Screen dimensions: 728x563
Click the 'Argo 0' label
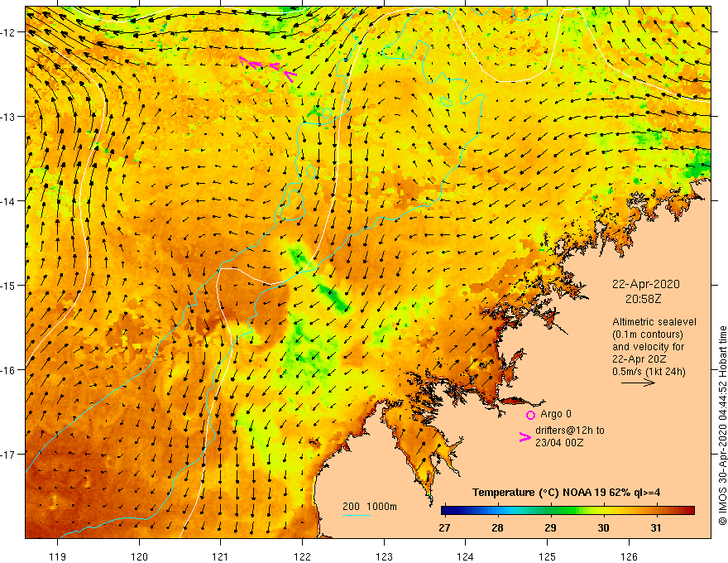point(556,414)
